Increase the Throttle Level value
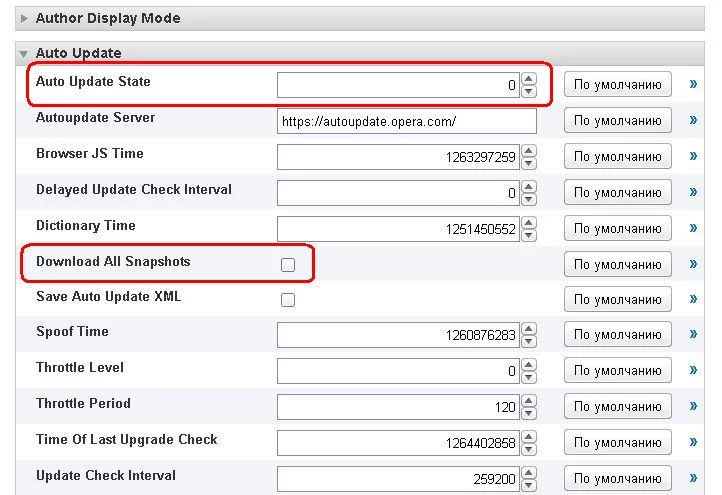The image size is (722, 495). point(529,366)
